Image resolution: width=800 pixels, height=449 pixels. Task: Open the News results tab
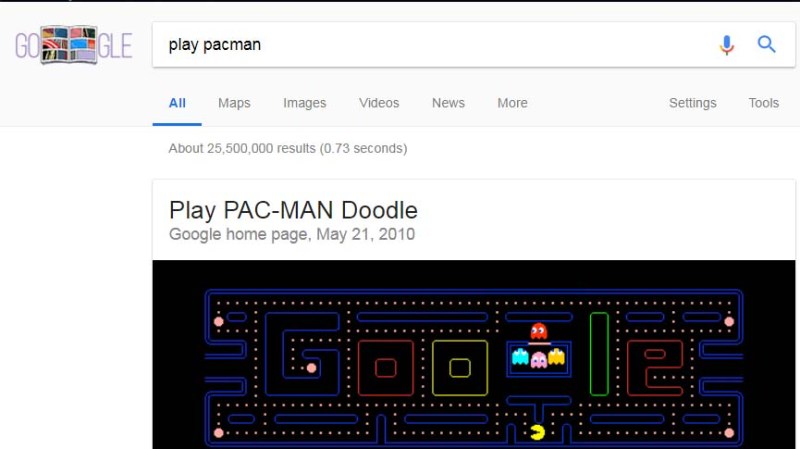click(448, 103)
